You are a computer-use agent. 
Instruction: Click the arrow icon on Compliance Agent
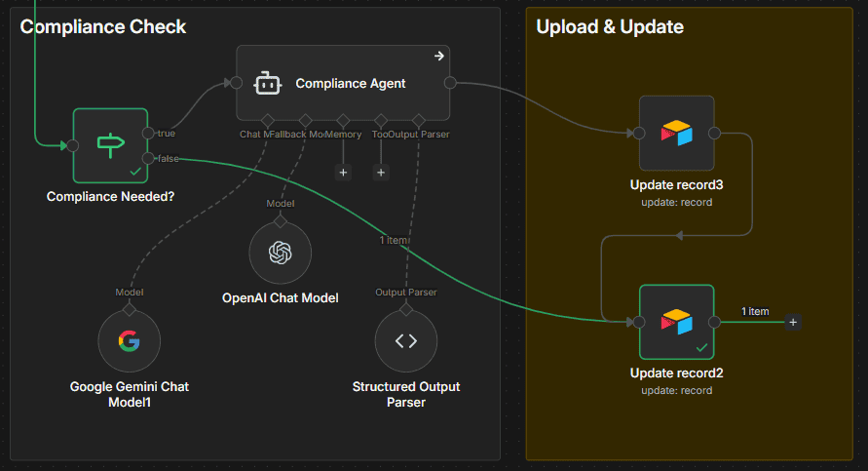pos(439,56)
